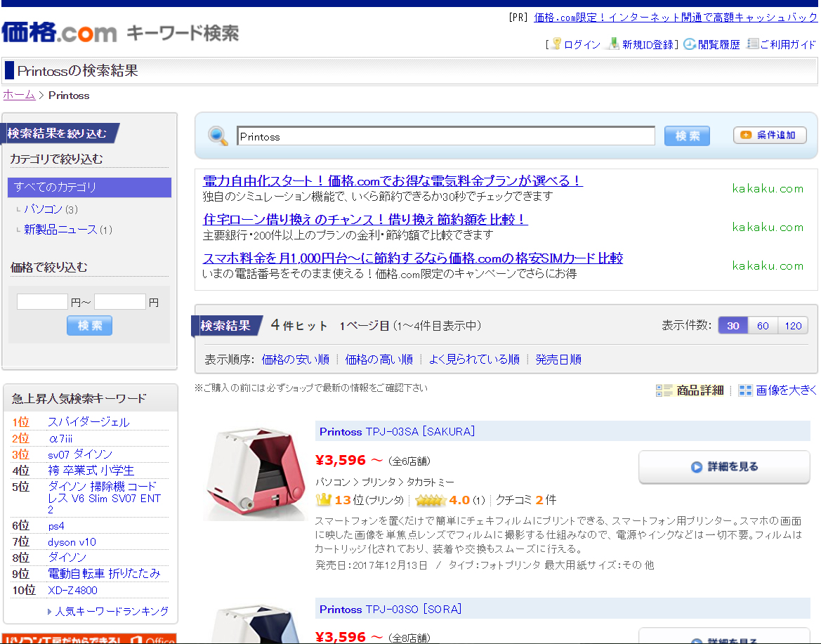Open trending keyword 電動自転車 折りたたみ
This screenshot has width=821, height=644.
(x=104, y=574)
